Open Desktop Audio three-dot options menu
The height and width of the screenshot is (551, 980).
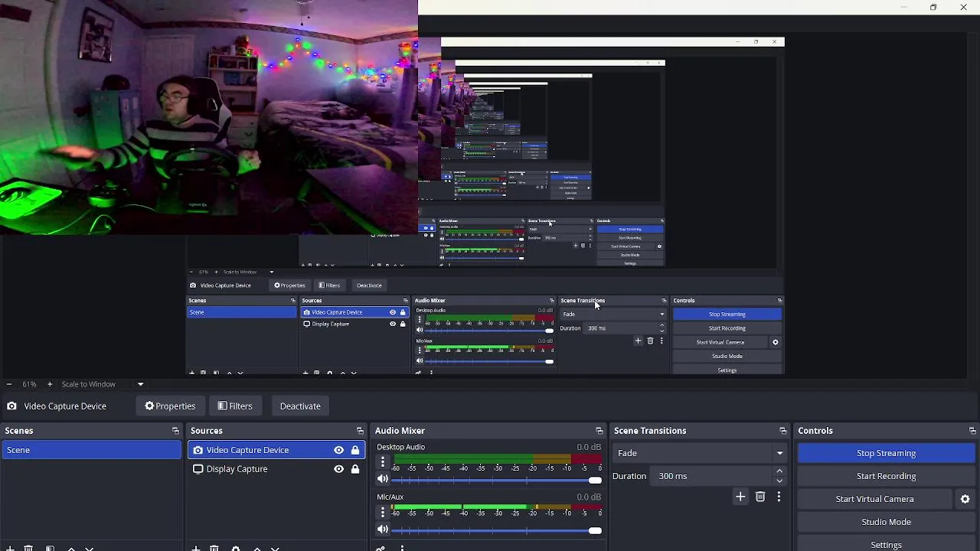click(383, 462)
